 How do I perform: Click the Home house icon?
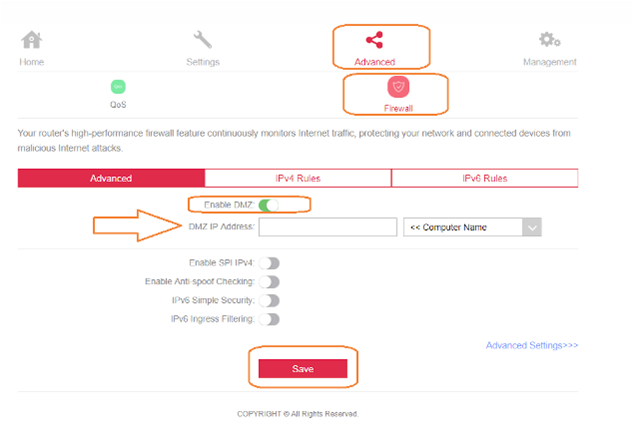click(x=32, y=40)
